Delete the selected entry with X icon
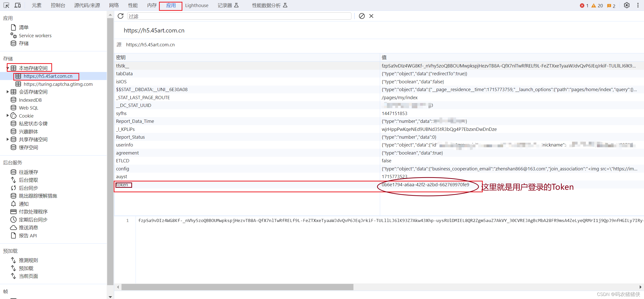 (371, 16)
